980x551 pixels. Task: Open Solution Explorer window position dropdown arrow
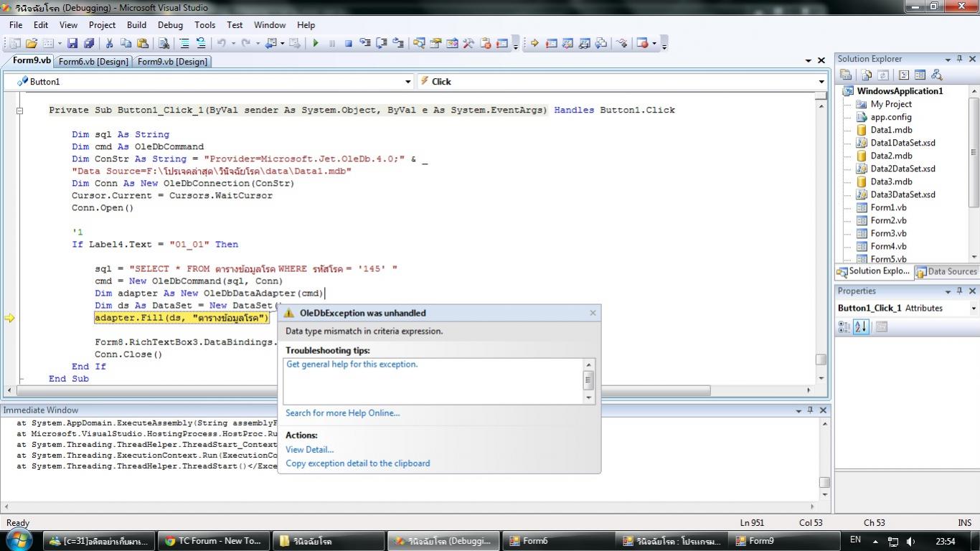click(948, 59)
